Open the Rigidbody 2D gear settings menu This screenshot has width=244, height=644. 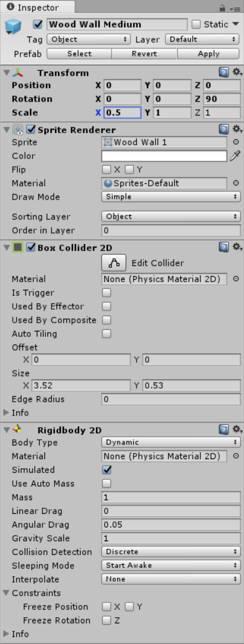(x=236, y=430)
